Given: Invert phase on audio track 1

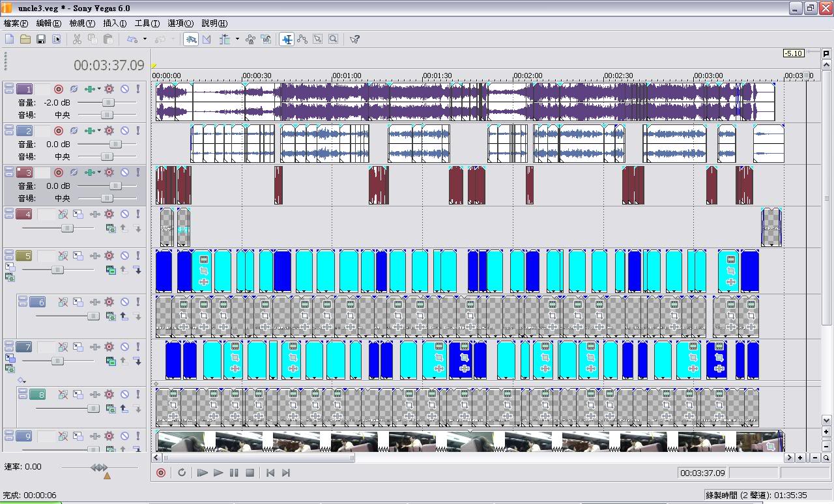Looking at the screenshot, I should (x=74, y=89).
